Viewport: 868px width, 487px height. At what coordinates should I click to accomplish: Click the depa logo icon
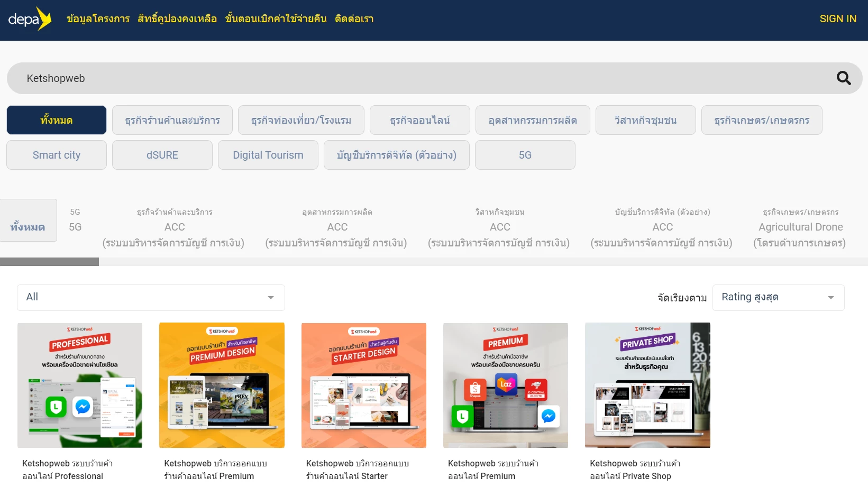(x=30, y=19)
